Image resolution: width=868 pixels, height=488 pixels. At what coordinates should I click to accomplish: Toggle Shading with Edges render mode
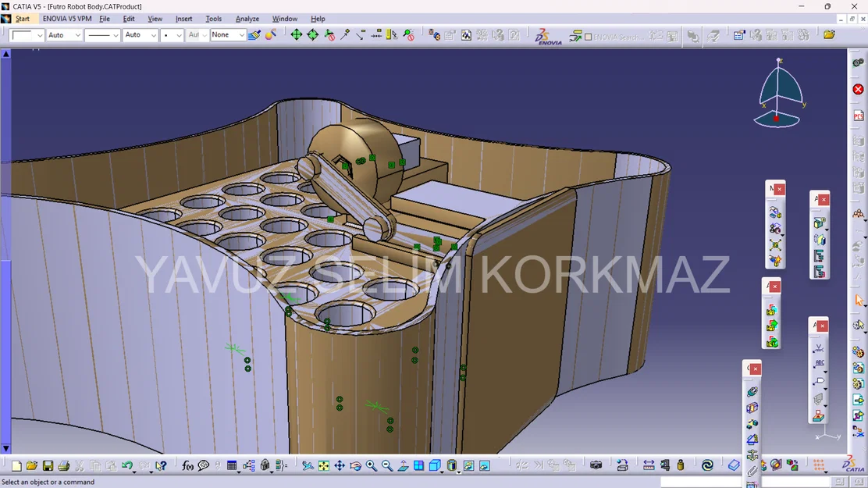(452, 465)
